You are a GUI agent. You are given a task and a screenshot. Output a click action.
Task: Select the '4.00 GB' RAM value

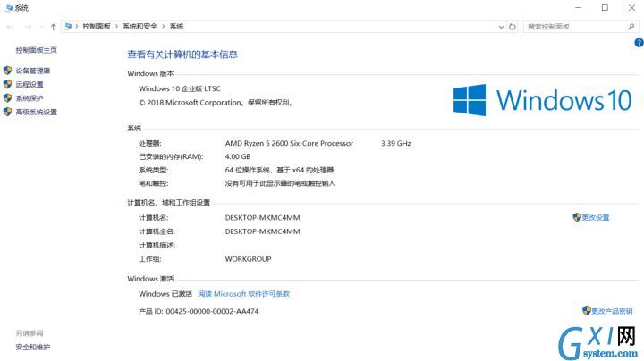pyautogui.click(x=238, y=156)
